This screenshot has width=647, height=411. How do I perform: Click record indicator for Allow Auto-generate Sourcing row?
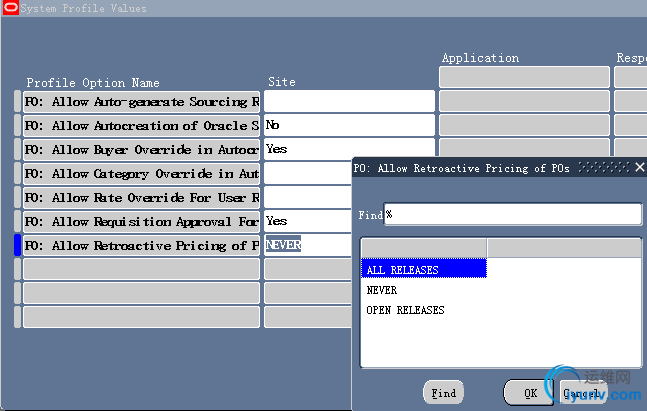[x=17, y=102]
